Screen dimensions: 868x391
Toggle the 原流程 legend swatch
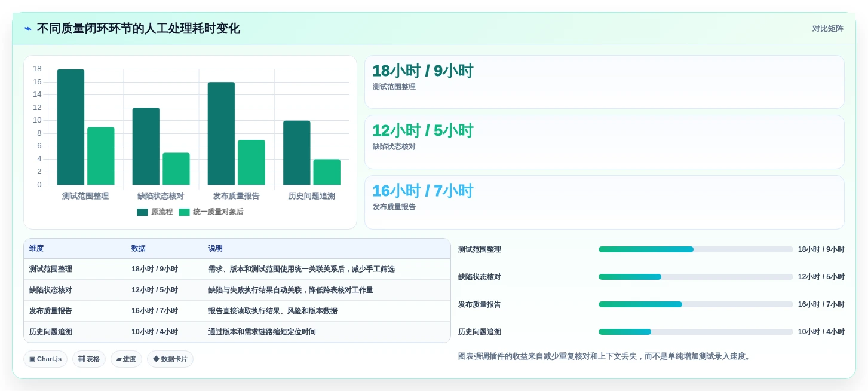coord(142,212)
